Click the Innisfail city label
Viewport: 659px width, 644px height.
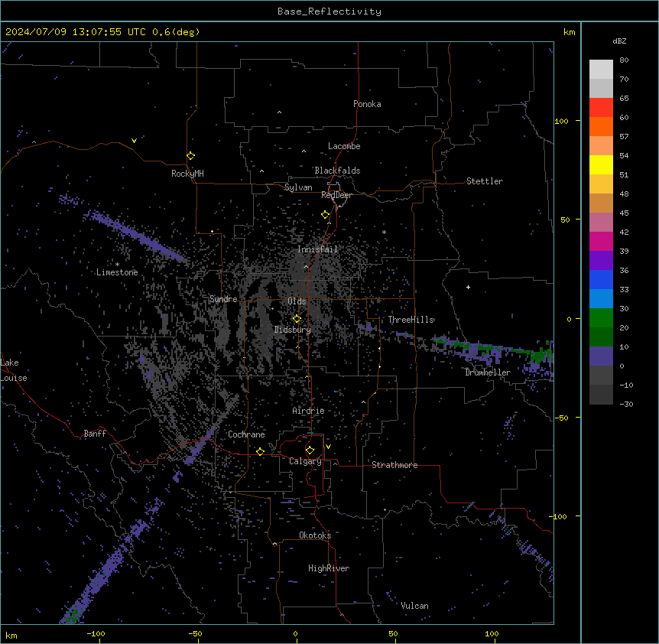point(318,249)
